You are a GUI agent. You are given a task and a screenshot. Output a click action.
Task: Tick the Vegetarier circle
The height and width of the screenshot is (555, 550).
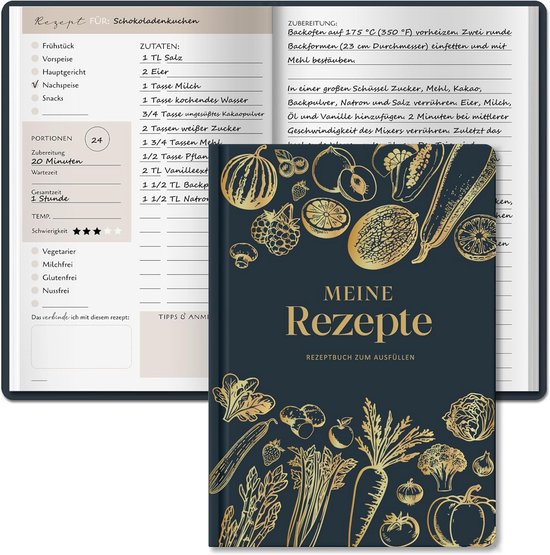coord(35,251)
